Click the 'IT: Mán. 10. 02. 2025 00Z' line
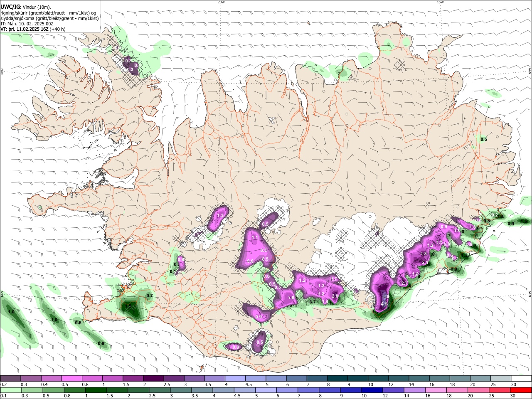The width and height of the screenshot is (532, 399). pyautogui.click(x=27, y=24)
